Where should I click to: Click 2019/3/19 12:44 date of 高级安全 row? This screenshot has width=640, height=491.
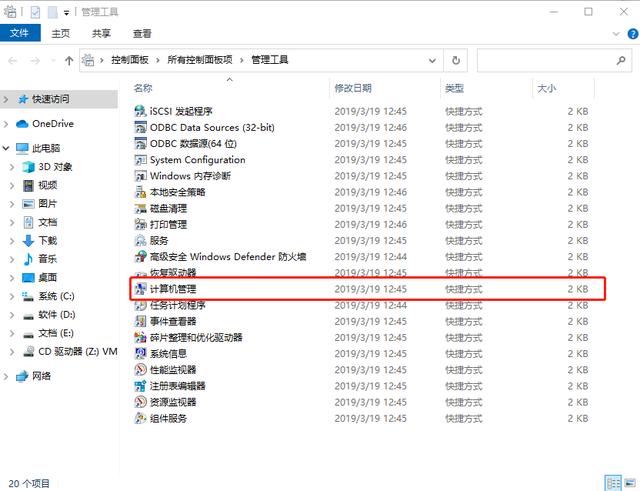coord(371,257)
